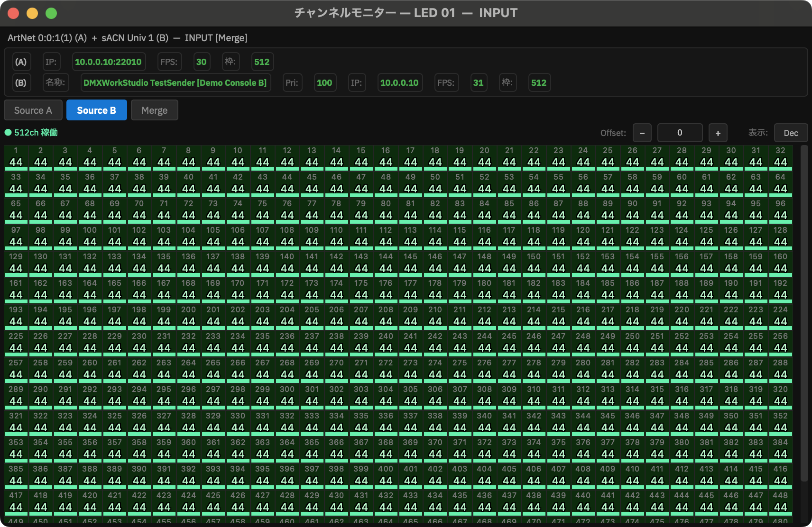Screen dimensions: 812x527
Task: Click the FPS value 31 for source B
Action: [x=478, y=83]
